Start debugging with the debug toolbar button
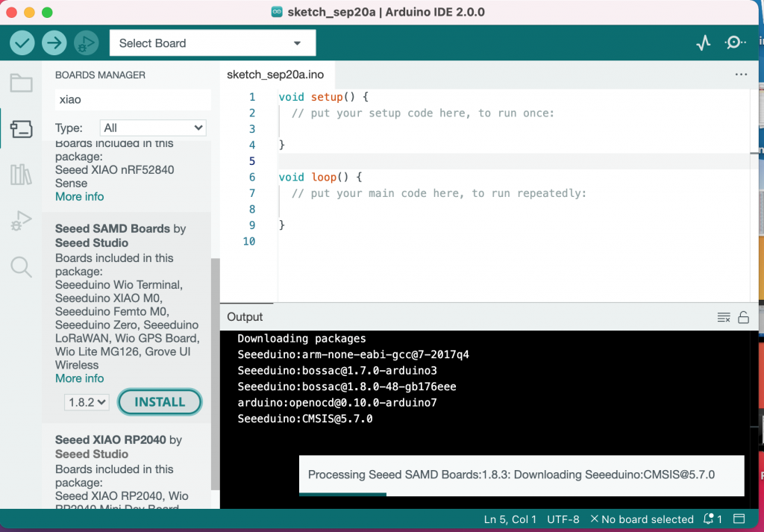764x532 pixels. (87, 43)
